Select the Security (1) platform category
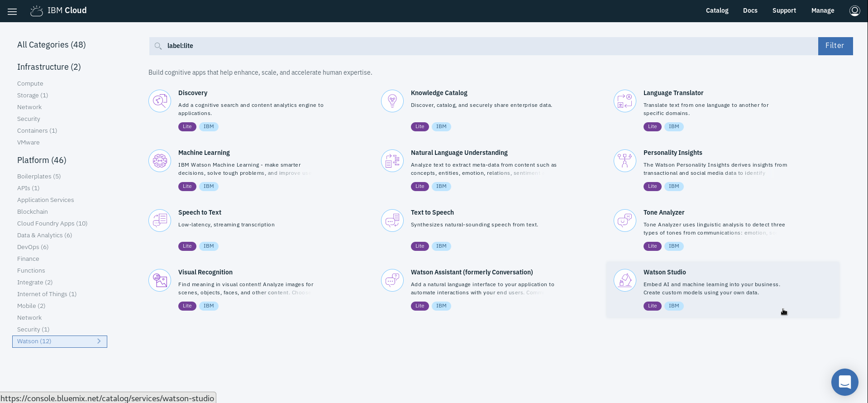The width and height of the screenshot is (868, 403). 33,330
